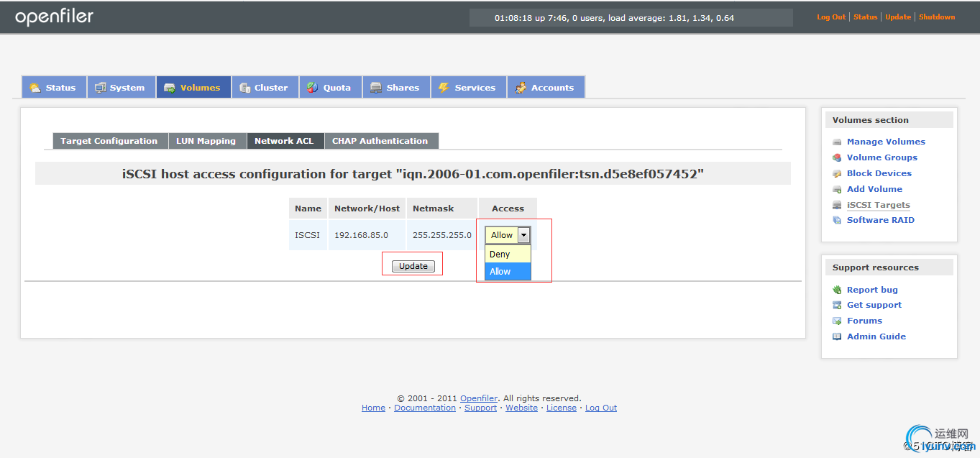Click the iSCSI Targets sidebar icon

pos(837,205)
